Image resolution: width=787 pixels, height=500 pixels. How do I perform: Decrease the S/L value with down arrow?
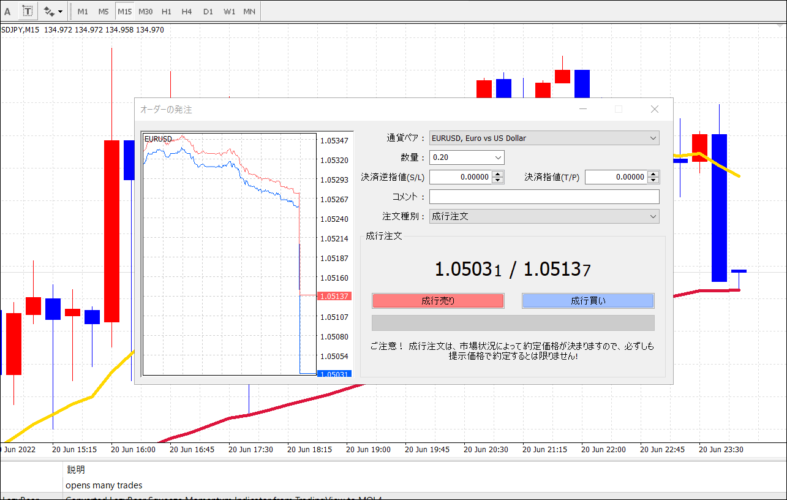click(498, 180)
